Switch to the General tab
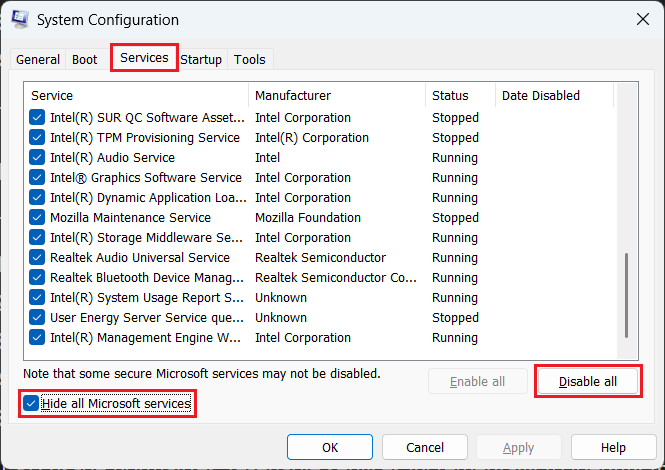This screenshot has height=470, width=665. point(38,60)
